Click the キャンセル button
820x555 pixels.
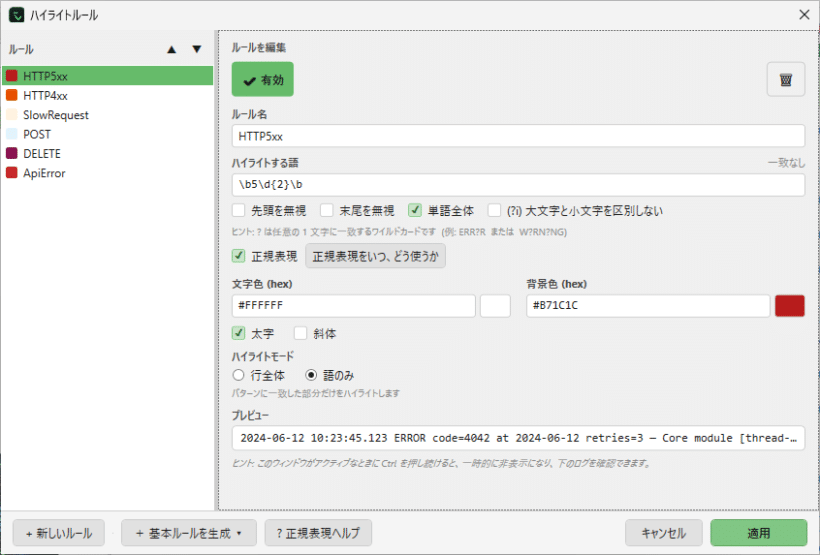tap(663, 533)
